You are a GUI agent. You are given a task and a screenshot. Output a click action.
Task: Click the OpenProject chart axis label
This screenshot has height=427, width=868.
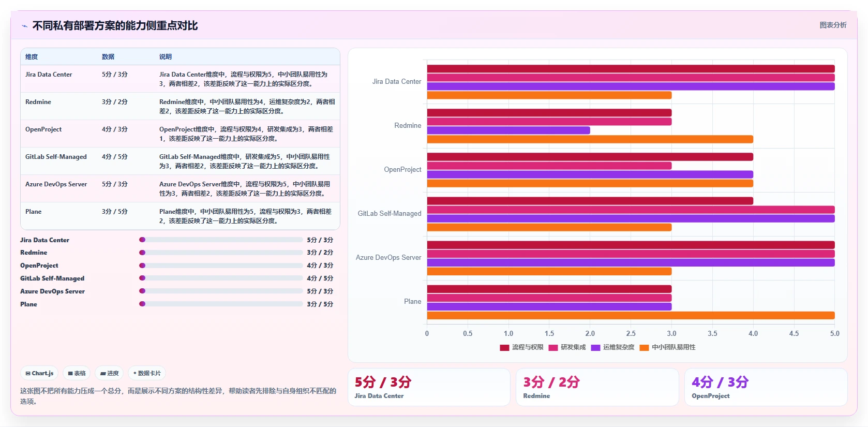point(402,169)
